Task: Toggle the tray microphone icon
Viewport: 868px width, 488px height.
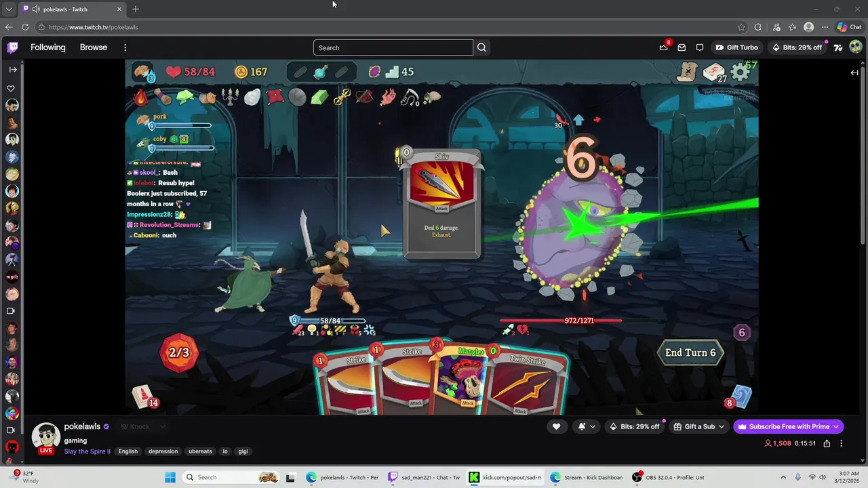Action: click(797, 477)
